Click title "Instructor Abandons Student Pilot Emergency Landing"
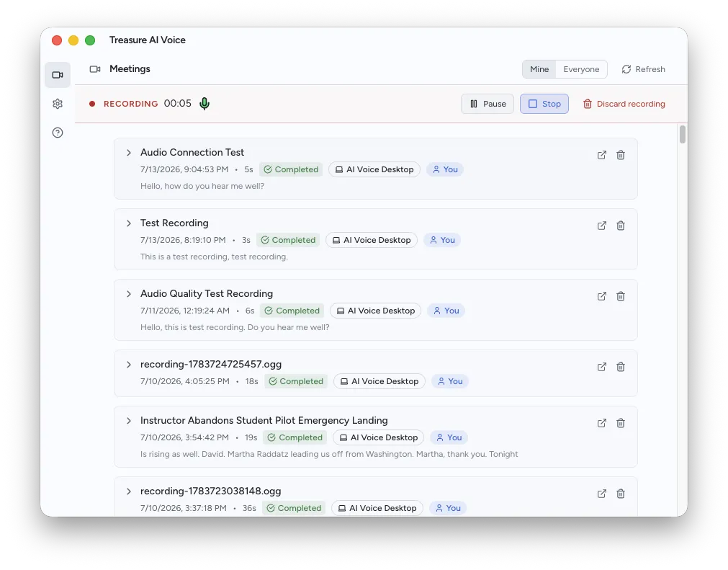Image resolution: width=728 pixels, height=570 pixels. pos(264,420)
